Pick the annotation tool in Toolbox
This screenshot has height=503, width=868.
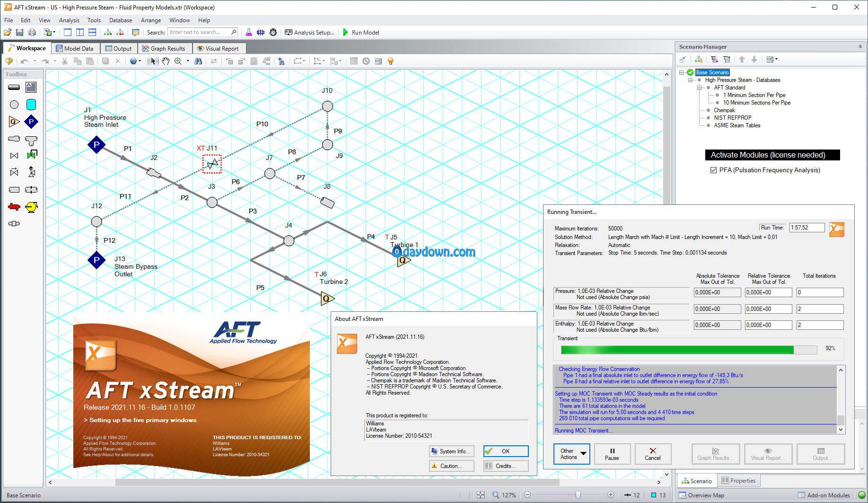pos(31,87)
